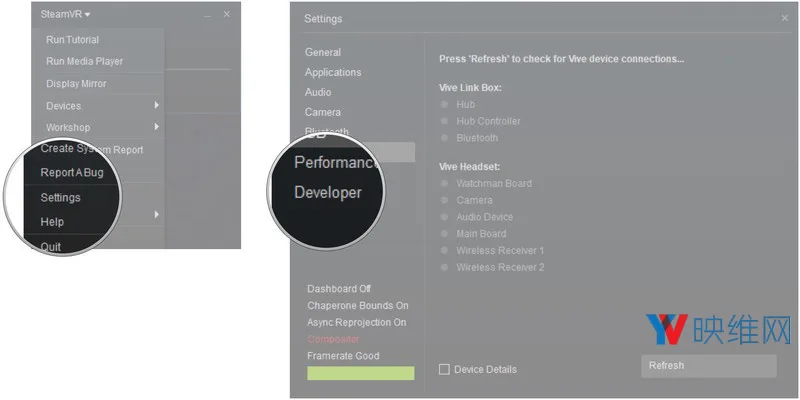Minimize the SteamVR window
This screenshot has height=400, width=800.
click(207, 15)
